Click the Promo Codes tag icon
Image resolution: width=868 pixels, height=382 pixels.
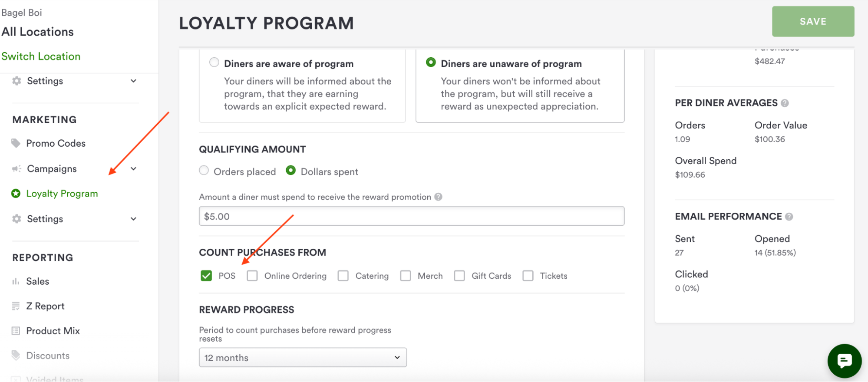click(x=16, y=143)
